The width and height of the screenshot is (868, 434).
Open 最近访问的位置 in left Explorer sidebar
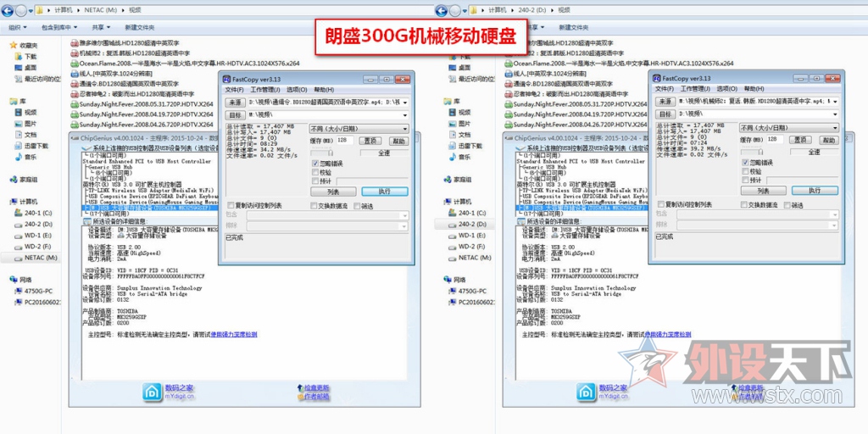(x=37, y=79)
